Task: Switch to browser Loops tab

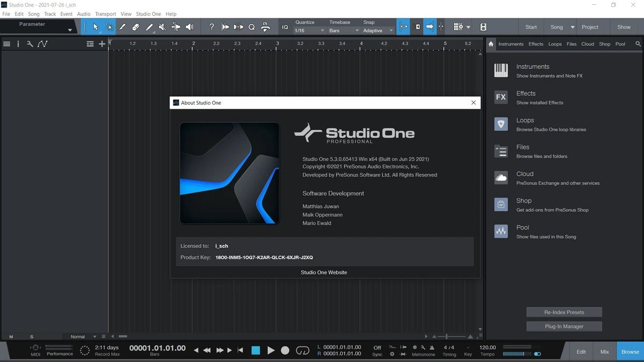Action: point(555,44)
